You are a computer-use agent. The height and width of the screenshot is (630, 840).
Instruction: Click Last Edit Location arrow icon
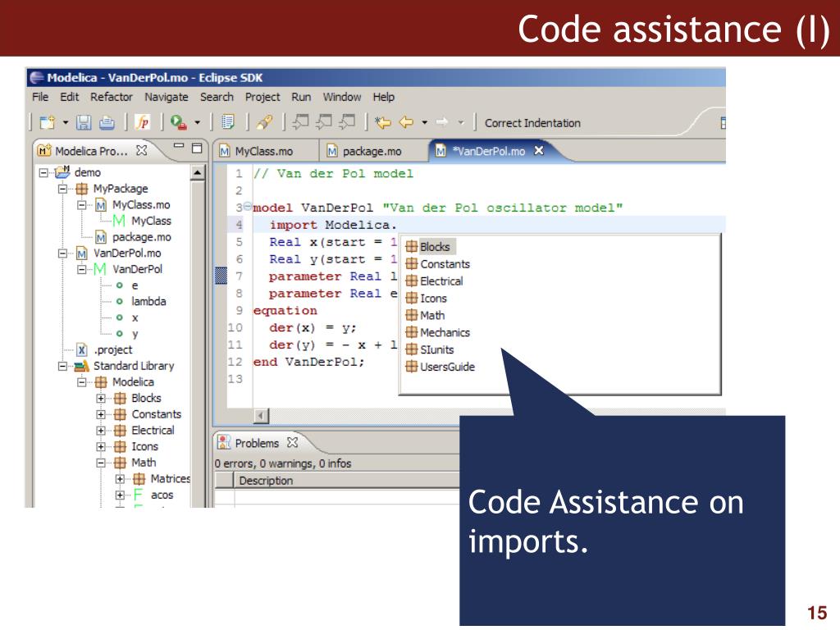(382, 123)
